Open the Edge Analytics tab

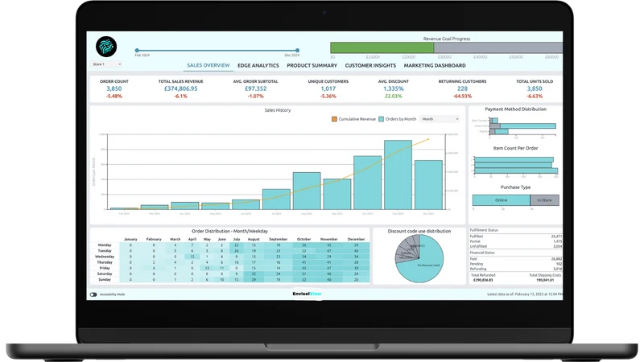[258, 65]
